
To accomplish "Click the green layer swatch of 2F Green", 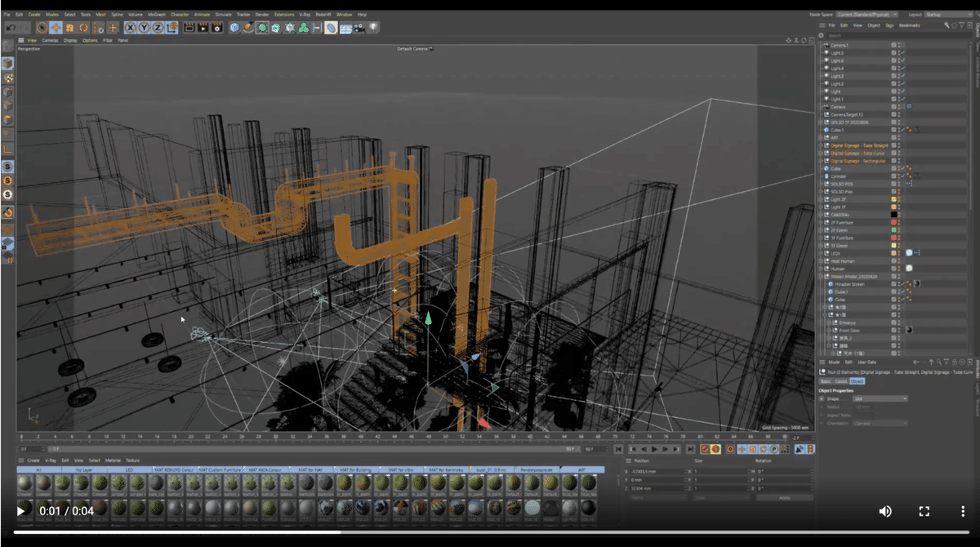I will point(894,229).
